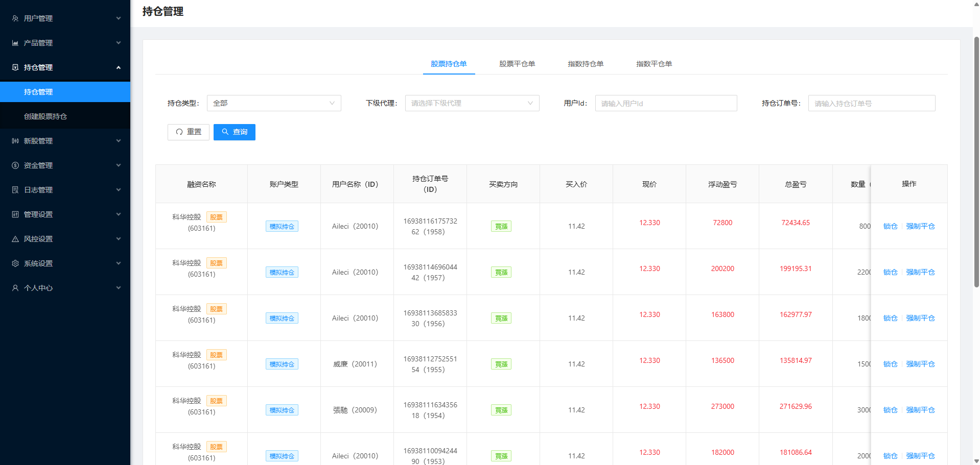The height and width of the screenshot is (465, 980).
Task: Open the 下级代理 select dropdown
Action: [x=472, y=103]
